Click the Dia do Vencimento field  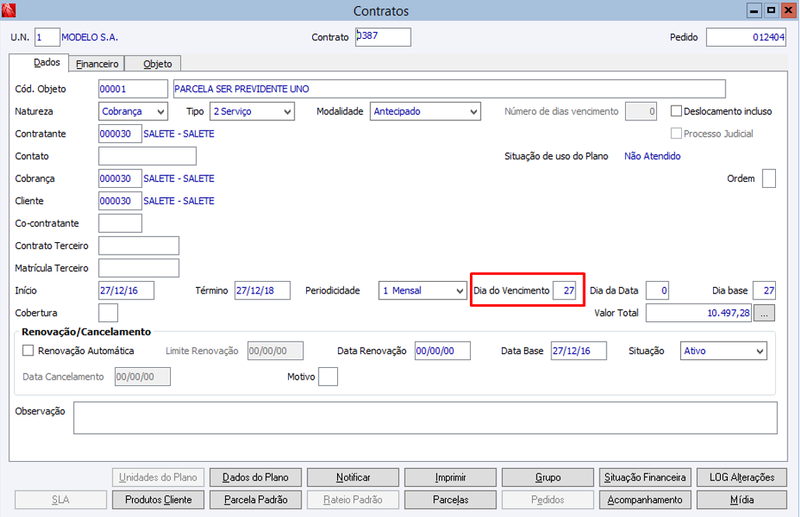[565, 290]
